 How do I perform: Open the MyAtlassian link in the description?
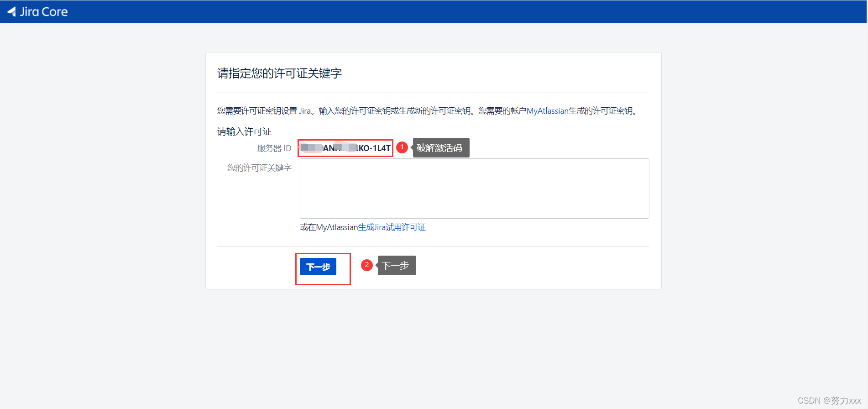click(547, 111)
